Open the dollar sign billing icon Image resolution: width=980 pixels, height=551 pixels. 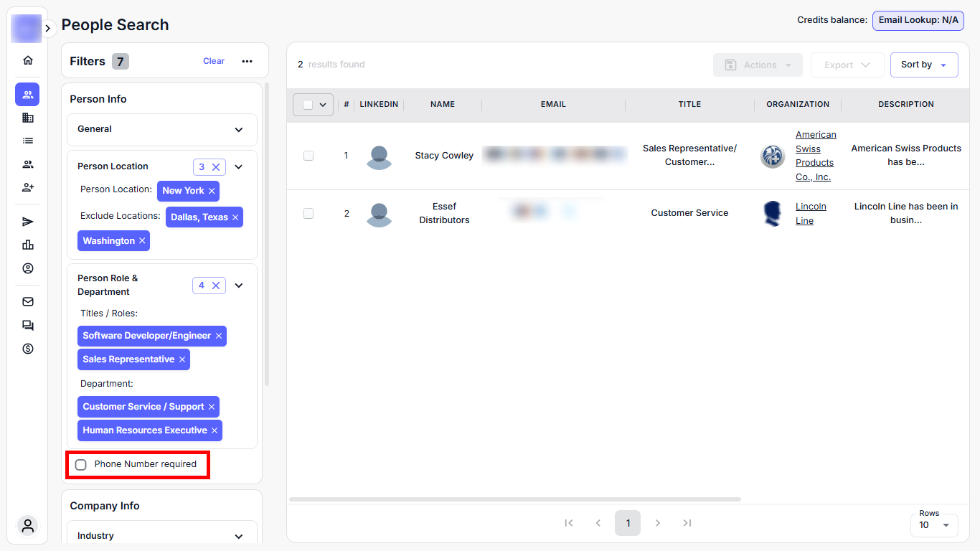pos(28,349)
